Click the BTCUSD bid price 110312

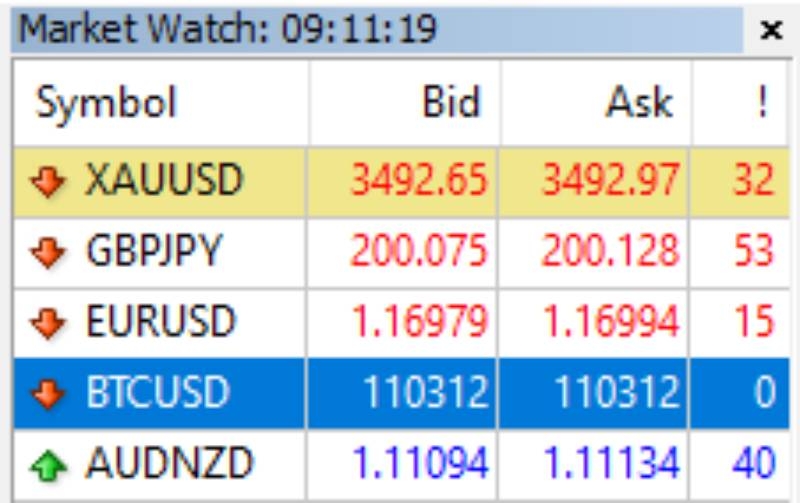point(426,392)
